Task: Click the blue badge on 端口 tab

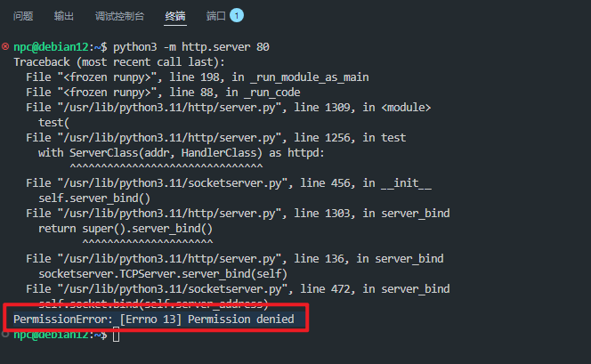Action: 237,15
